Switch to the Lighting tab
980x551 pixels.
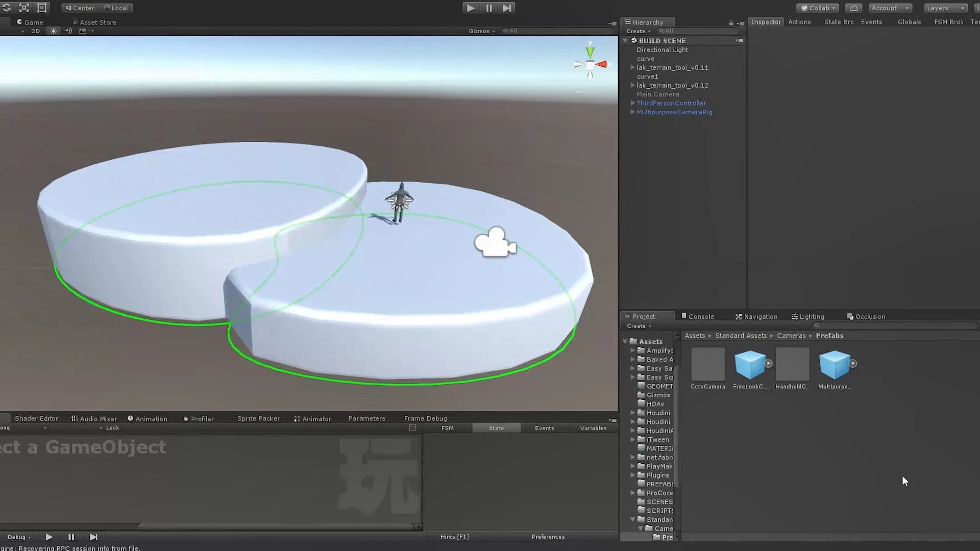tap(811, 316)
